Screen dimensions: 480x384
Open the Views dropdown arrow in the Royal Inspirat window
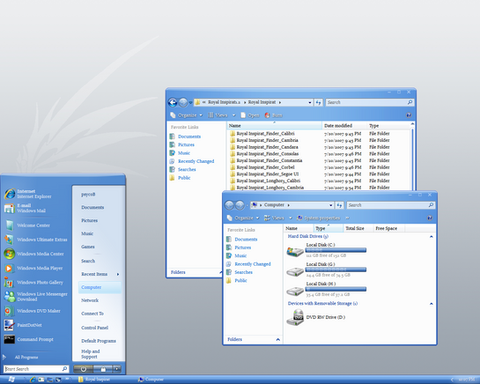coord(234,115)
